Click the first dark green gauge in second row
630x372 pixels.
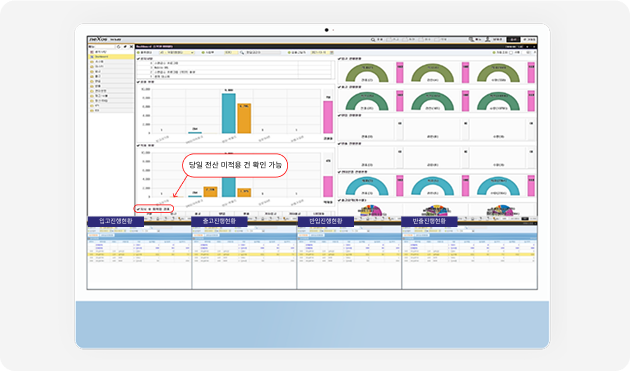point(367,101)
